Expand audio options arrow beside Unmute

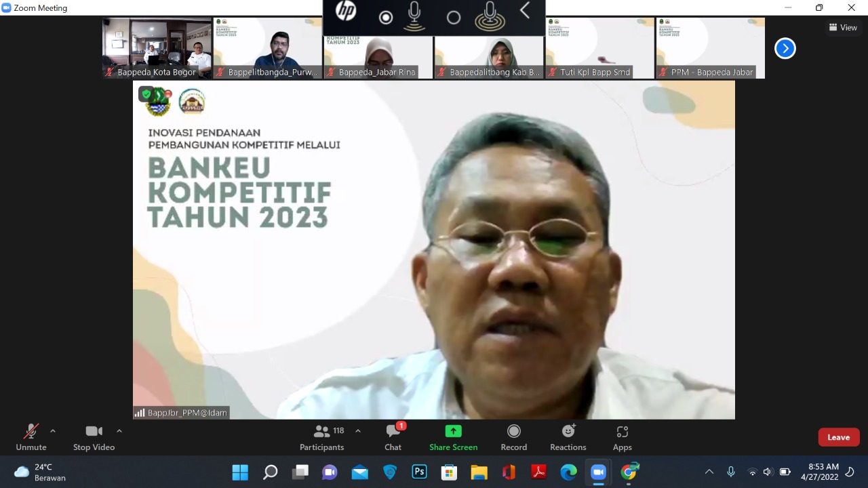click(x=53, y=431)
